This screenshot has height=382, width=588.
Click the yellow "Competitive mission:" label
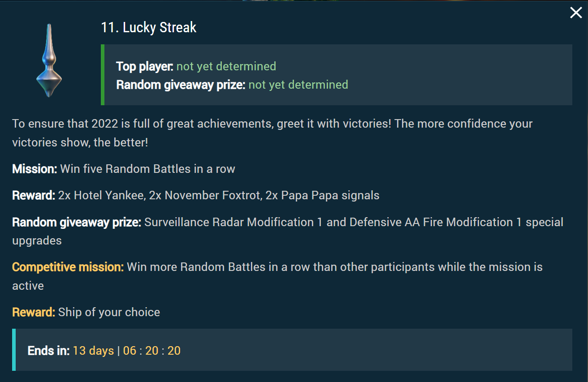point(68,267)
